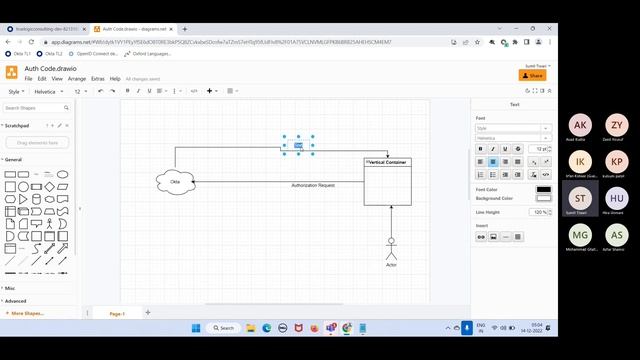Select the curved S-connector shape in palette
This screenshot has width=640, height=360.
coord(36,248)
